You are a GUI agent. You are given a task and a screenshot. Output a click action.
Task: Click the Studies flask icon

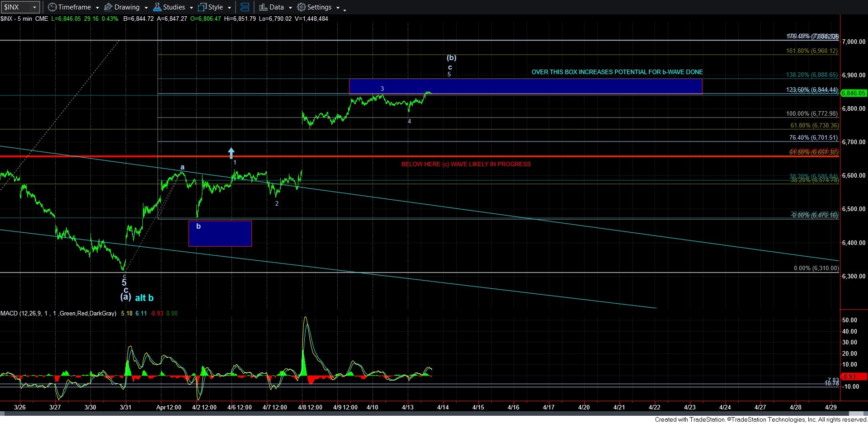[157, 7]
